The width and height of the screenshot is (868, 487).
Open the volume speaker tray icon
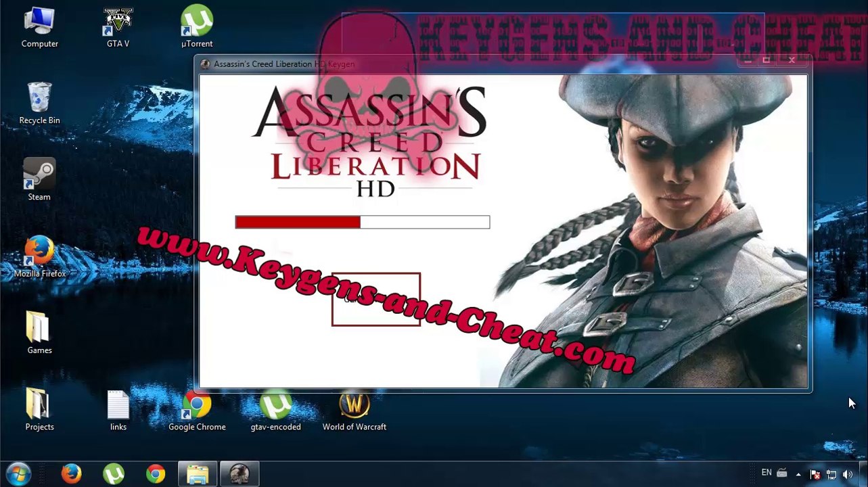coord(848,474)
